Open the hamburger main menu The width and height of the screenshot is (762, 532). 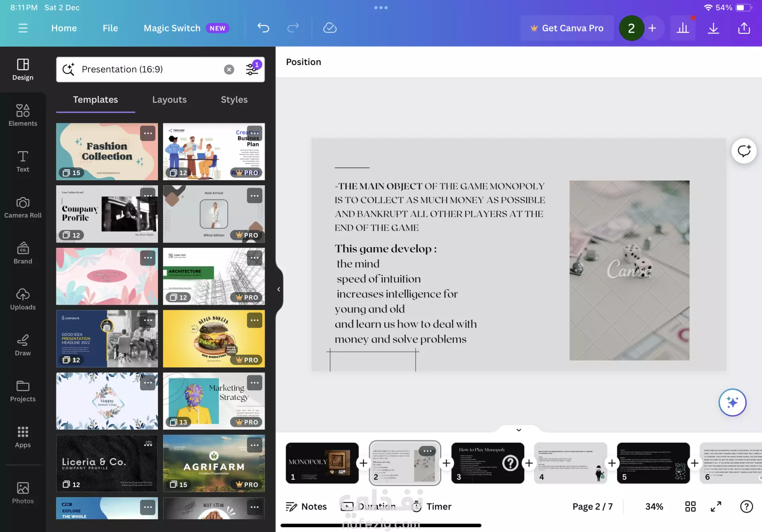23,28
